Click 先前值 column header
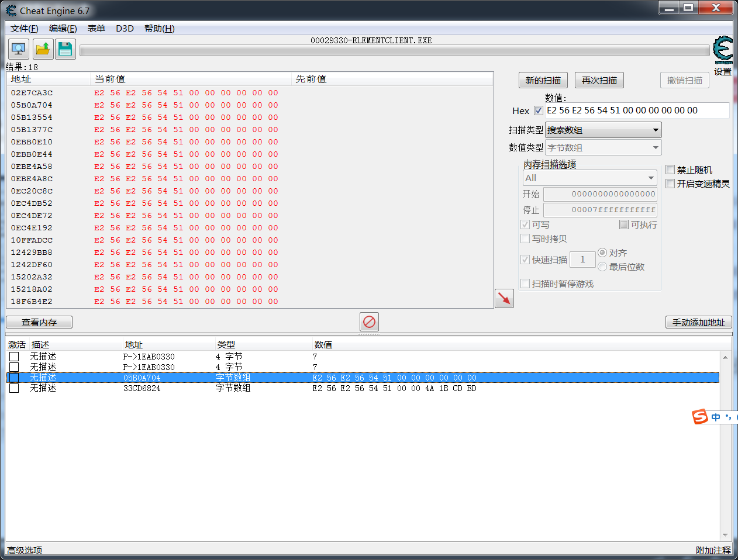Viewport: 738px width, 560px height. tap(392, 79)
